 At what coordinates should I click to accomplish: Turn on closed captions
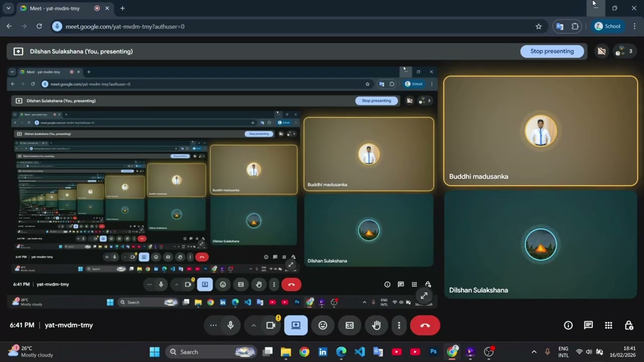coord(350,325)
